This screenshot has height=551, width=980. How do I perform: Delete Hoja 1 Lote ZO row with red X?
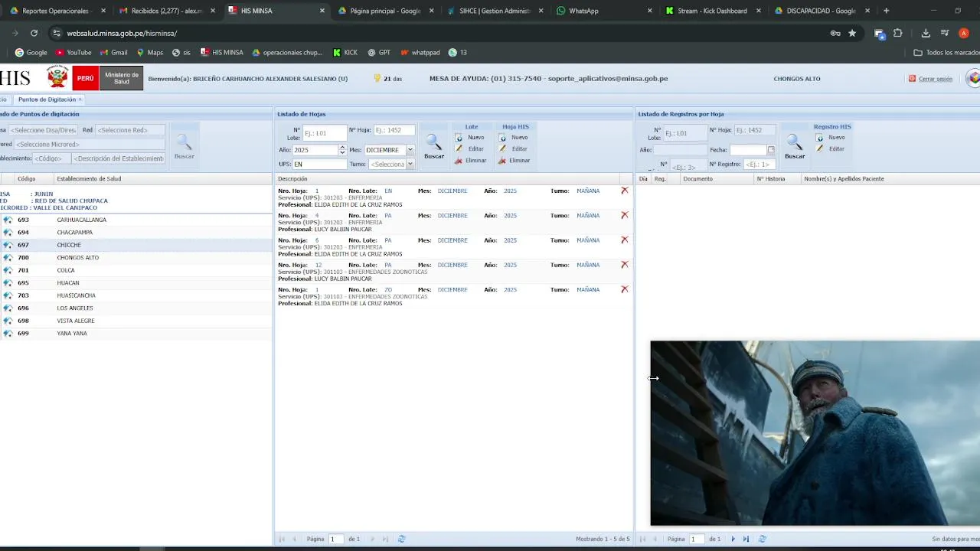point(625,289)
